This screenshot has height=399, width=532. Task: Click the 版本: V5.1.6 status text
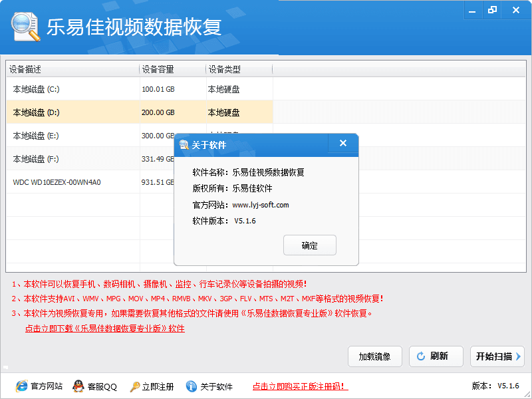[x=495, y=386]
